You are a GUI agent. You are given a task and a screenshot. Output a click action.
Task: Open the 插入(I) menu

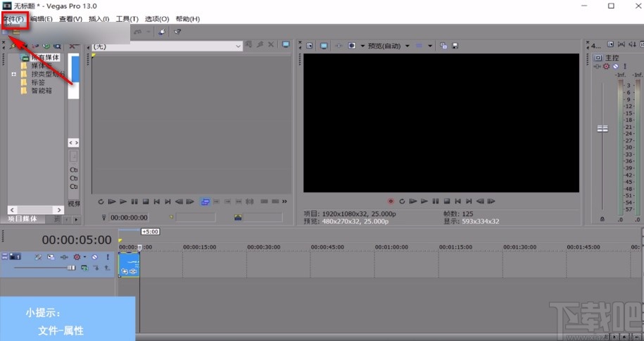[99, 19]
